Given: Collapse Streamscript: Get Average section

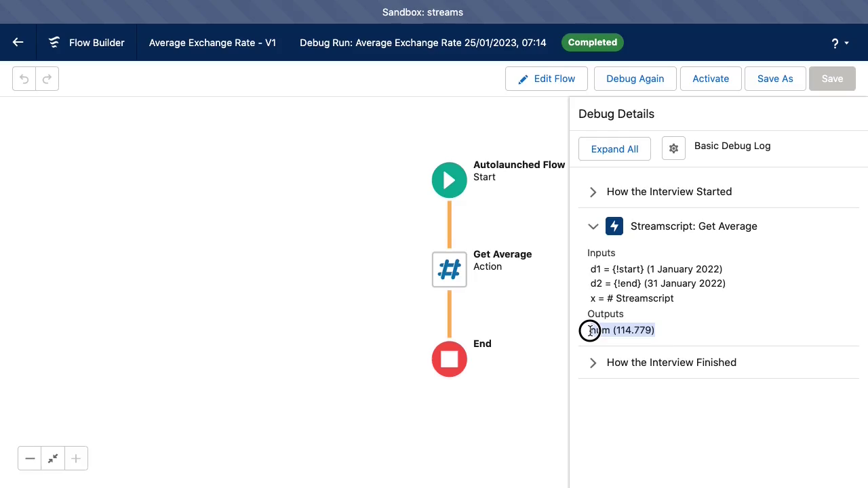Looking at the screenshot, I should pyautogui.click(x=593, y=226).
